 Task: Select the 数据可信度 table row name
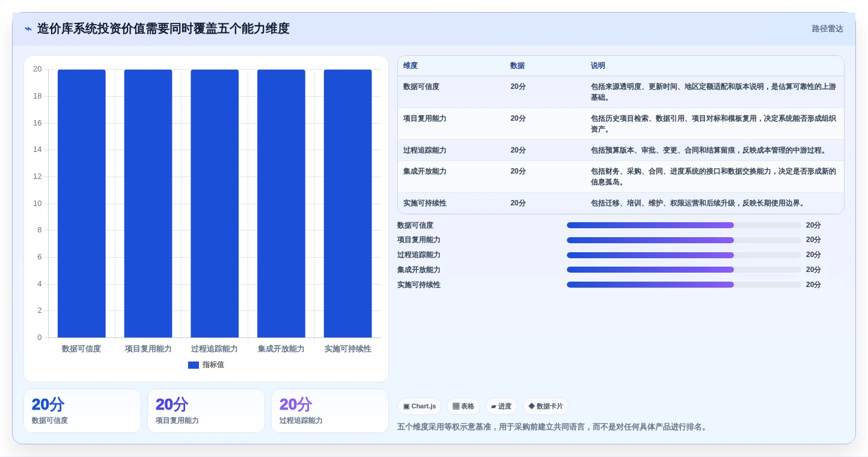pos(421,87)
